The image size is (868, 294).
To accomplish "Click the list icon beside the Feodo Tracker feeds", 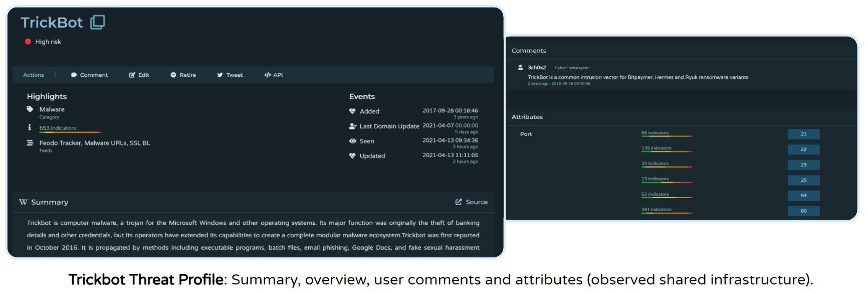I will pos(30,143).
